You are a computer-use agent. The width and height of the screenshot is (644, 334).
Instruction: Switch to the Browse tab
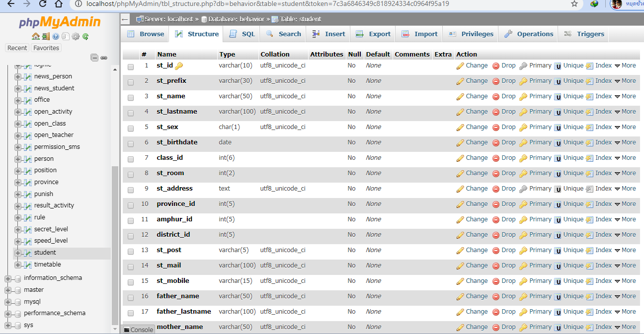146,34
